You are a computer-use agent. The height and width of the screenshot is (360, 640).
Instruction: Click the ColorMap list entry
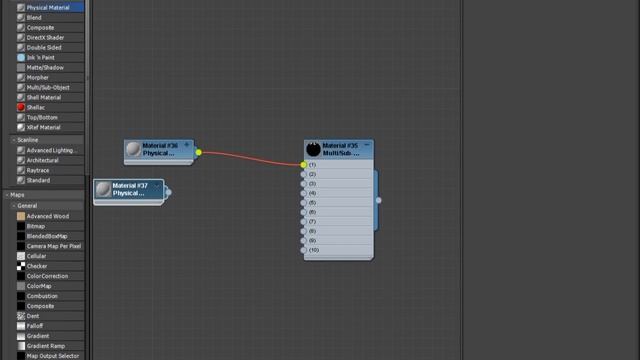(50, 286)
